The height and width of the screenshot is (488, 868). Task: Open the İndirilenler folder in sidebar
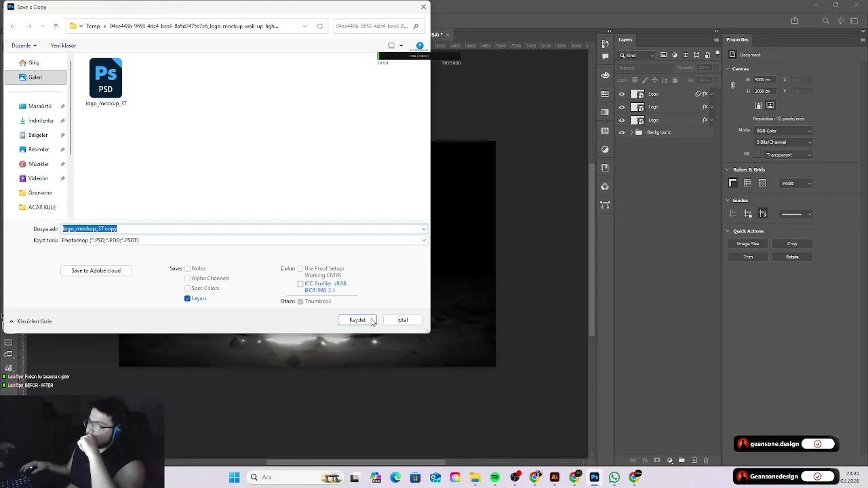(40, 121)
